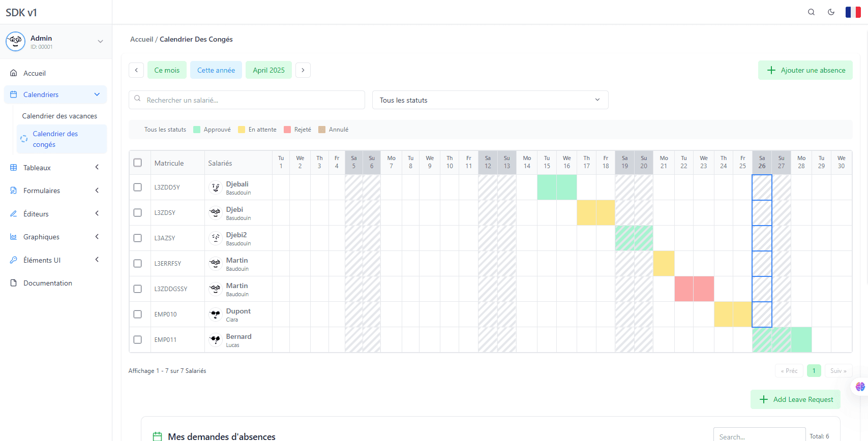This screenshot has height=441, width=868.
Task: Open the Tous les statuts dropdown
Action: pyautogui.click(x=490, y=100)
